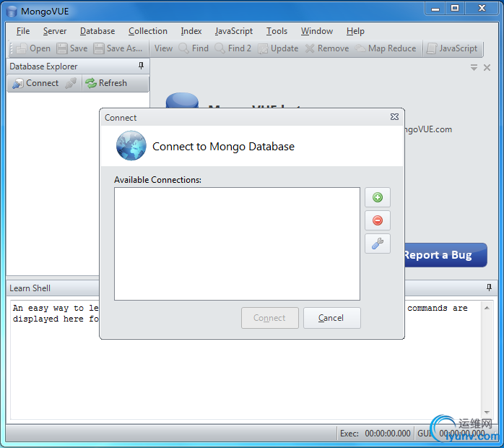This screenshot has height=448, width=504.
Task: Close the welcome document tab
Action: point(487,67)
